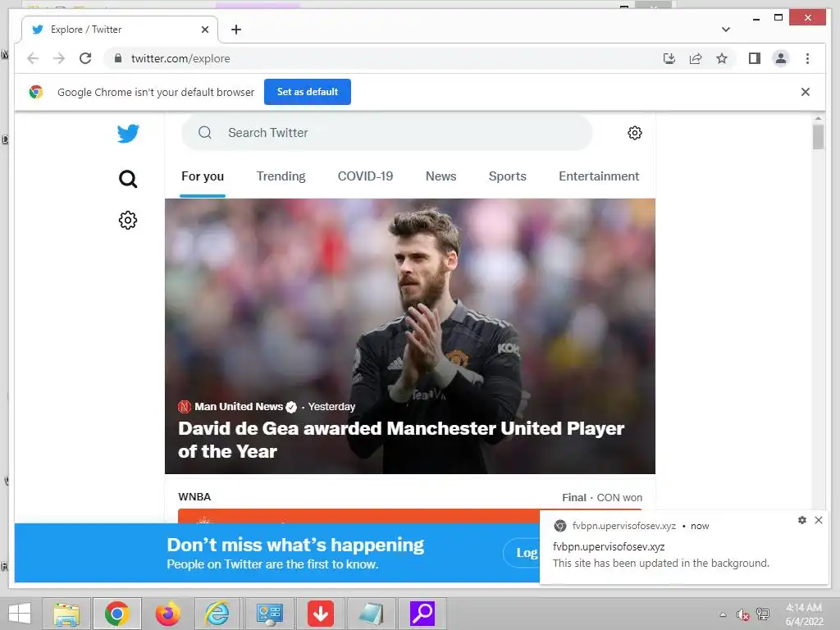Screen dimensions: 840x630
Task: Launch Firefox from taskbar
Action: (167, 614)
